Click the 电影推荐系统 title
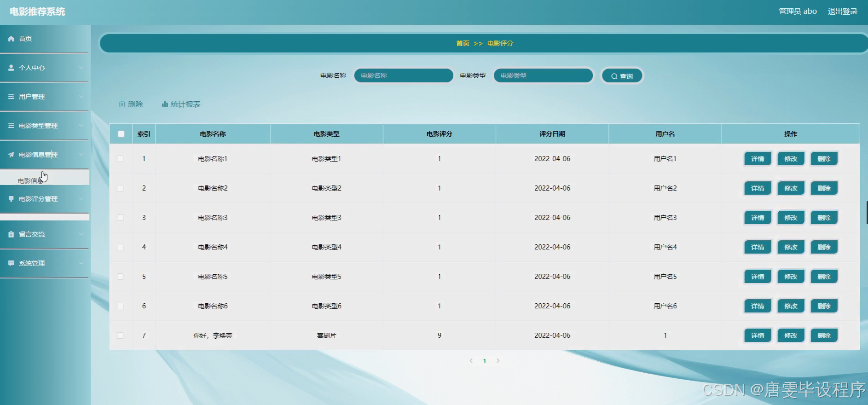The width and height of the screenshot is (868, 405). tap(37, 12)
